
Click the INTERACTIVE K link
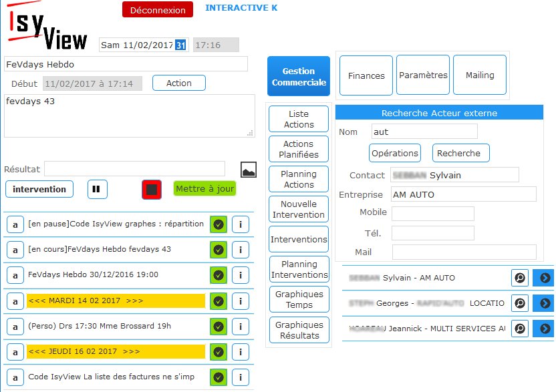[241, 7]
